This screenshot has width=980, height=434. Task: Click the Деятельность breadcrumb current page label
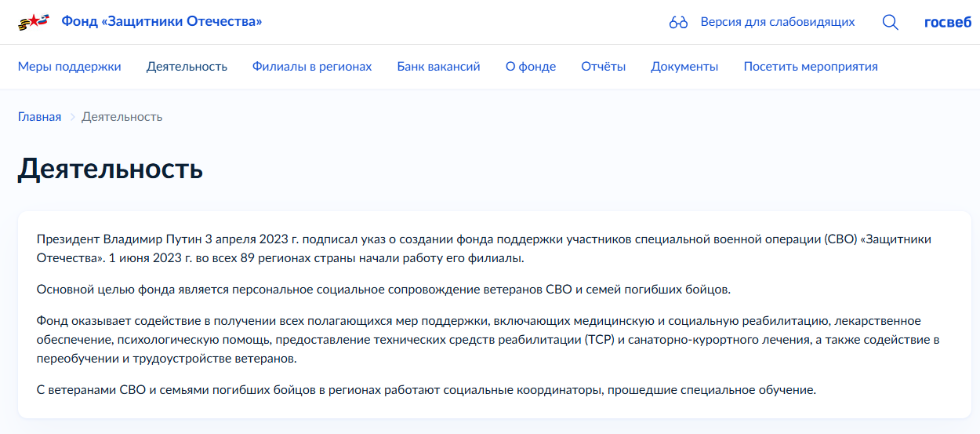pos(122,117)
